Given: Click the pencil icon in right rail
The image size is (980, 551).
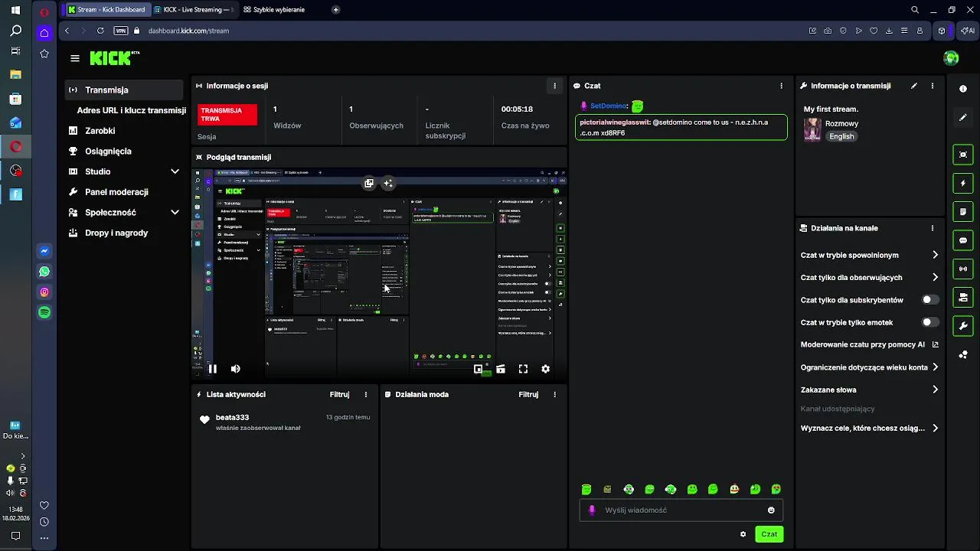Looking at the screenshot, I should (963, 118).
